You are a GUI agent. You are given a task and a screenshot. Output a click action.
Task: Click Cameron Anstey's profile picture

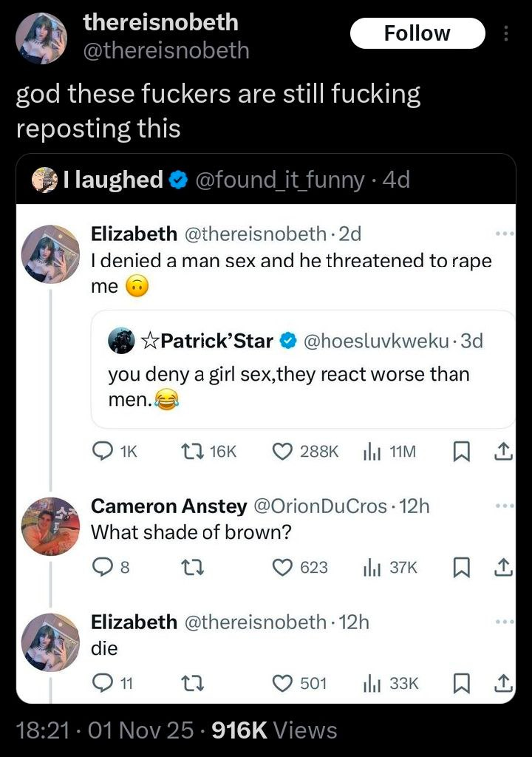tap(50, 526)
